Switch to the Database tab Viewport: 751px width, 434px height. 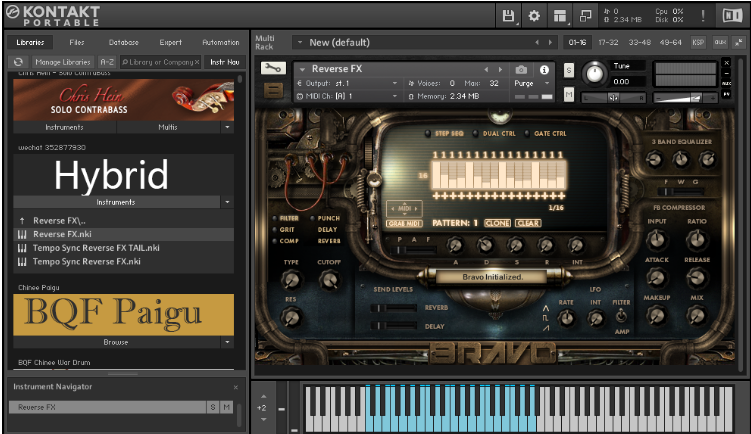pos(124,42)
